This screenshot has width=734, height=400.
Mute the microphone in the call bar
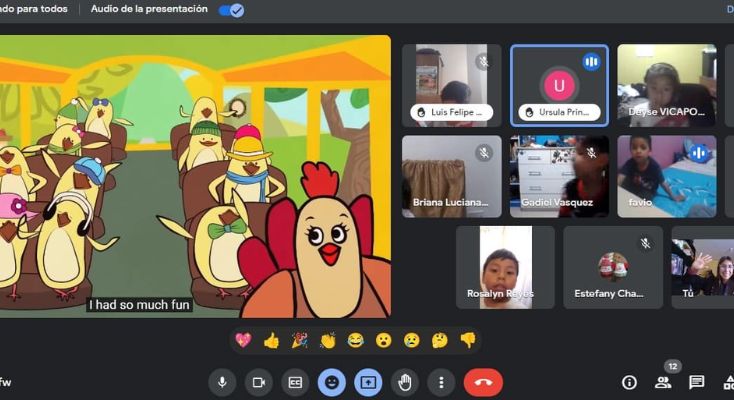(x=222, y=382)
